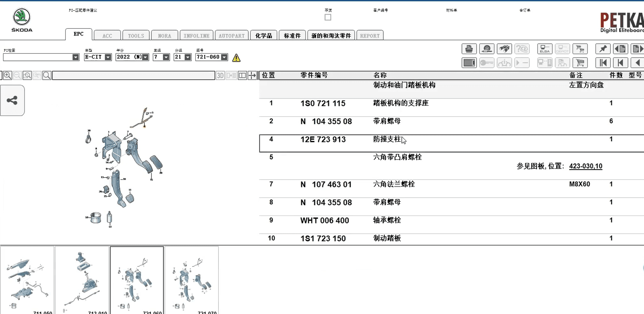
Task: Click the print icon in the toolbar
Action: coord(469,49)
